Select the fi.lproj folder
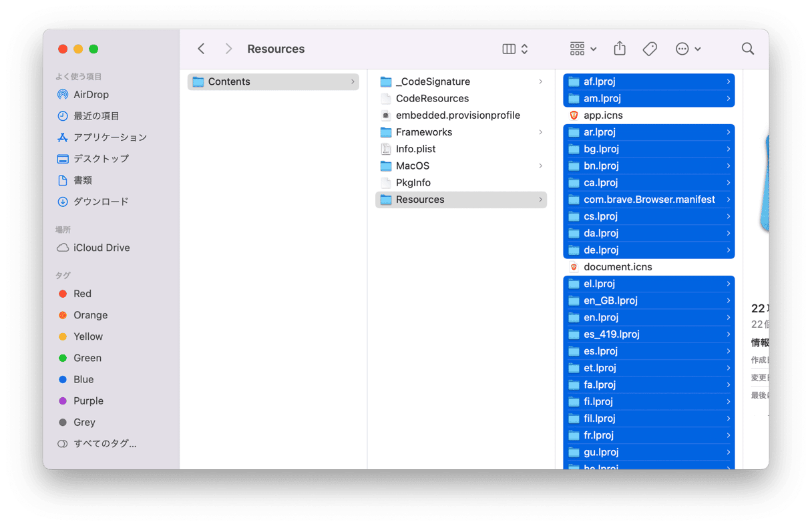Viewport: 812px width, 526px height. [649, 402]
